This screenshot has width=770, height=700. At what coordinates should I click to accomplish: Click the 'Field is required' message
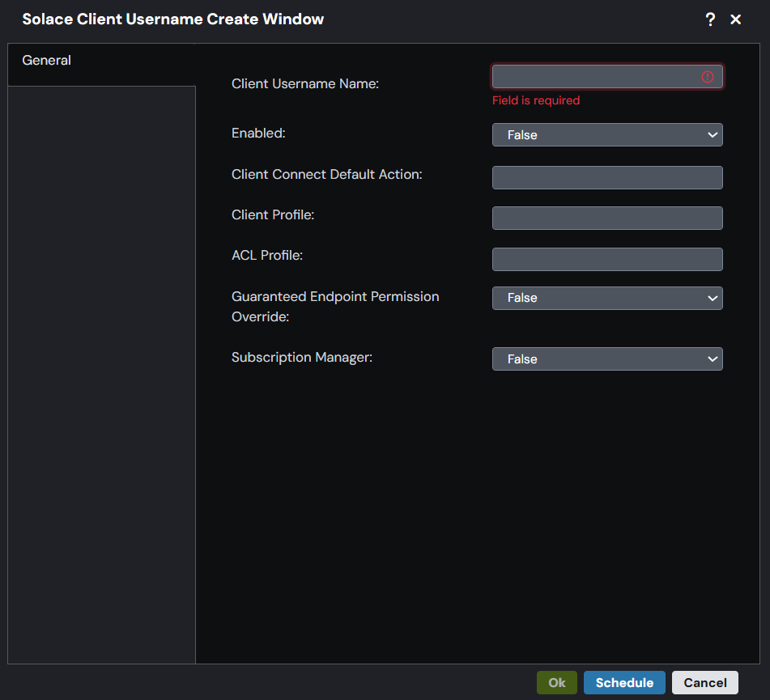[x=536, y=100]
